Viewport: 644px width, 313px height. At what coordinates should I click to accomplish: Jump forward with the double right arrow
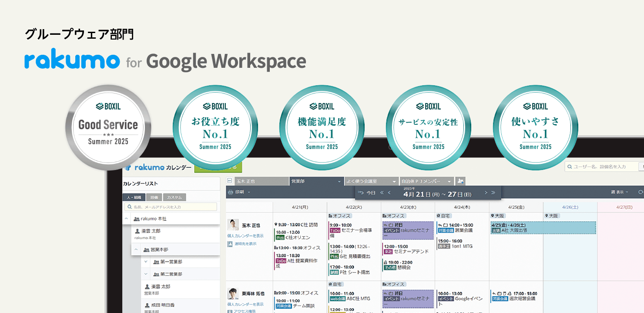[493, 193]
